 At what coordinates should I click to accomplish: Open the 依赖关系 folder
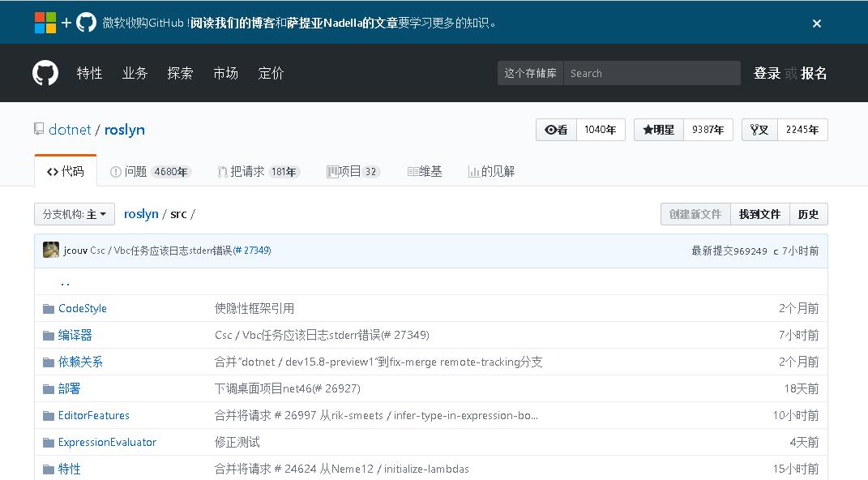(80, 362)
